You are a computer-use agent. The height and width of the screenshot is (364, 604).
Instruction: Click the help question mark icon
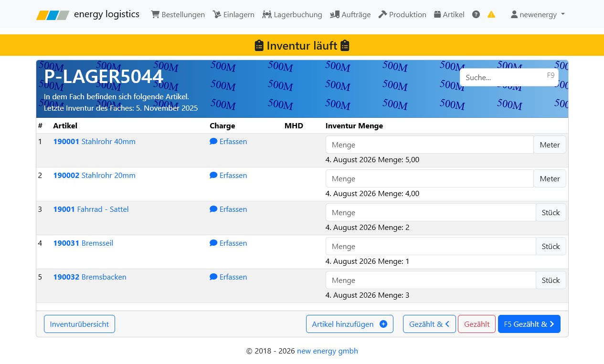coord(476,14)
